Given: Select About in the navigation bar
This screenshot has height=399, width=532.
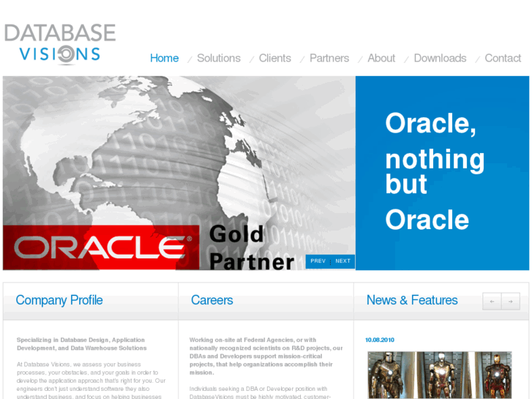Looking at the screenshot, I should tap(381, 58).
